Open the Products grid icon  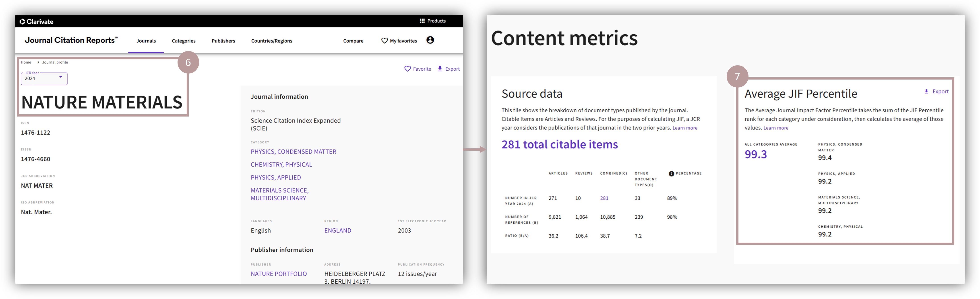(x=422, y=21)
